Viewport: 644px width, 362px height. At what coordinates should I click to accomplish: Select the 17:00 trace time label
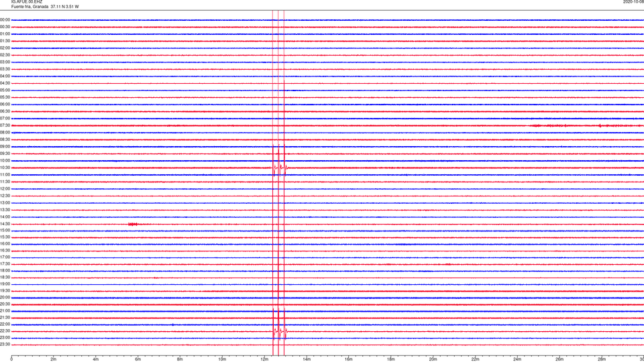click(5, 257)
